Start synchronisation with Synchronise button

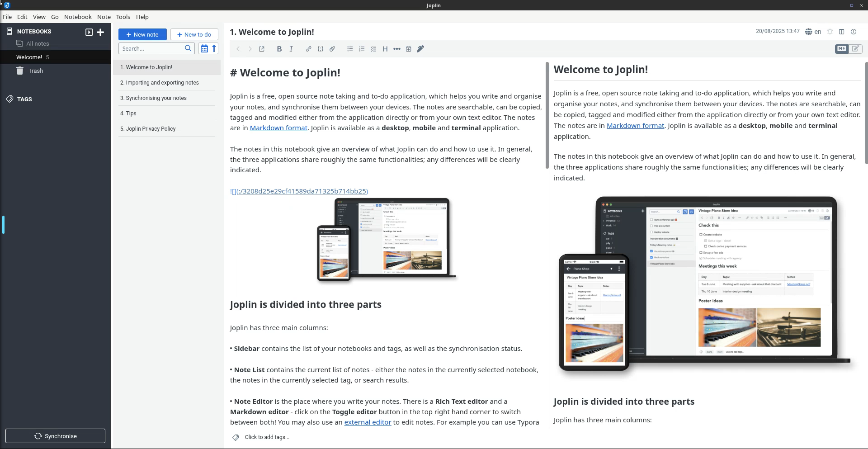click(55, 436)
